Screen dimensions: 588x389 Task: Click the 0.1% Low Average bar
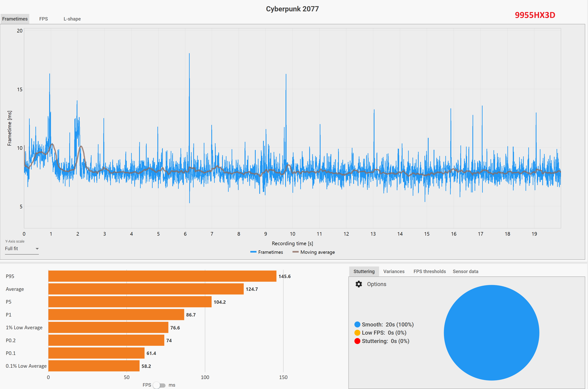[x=94, y=366]
